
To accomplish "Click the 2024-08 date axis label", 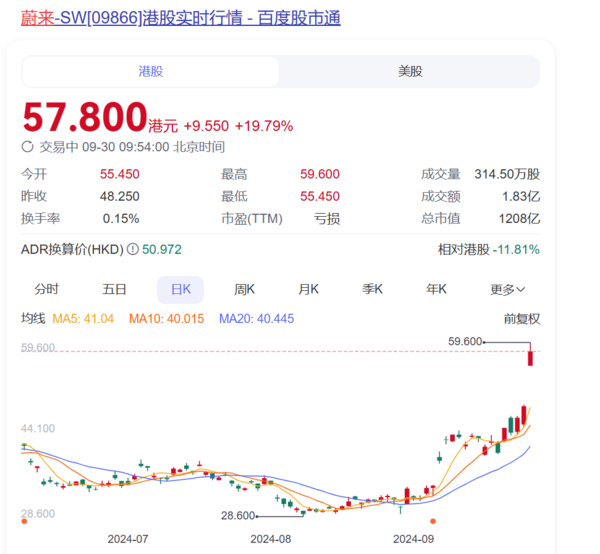I will pyautogui.click(x=271, y=539).
